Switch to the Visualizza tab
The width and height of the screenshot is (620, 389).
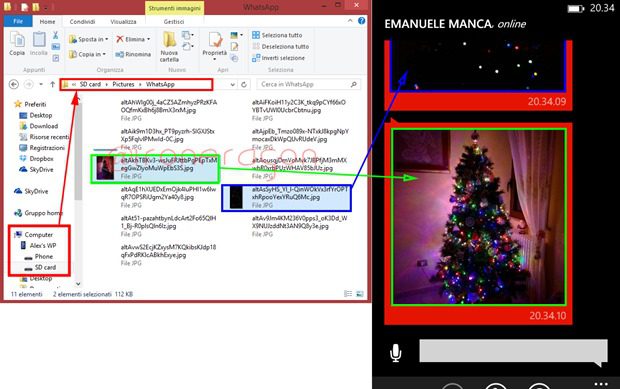click(123, 22)
